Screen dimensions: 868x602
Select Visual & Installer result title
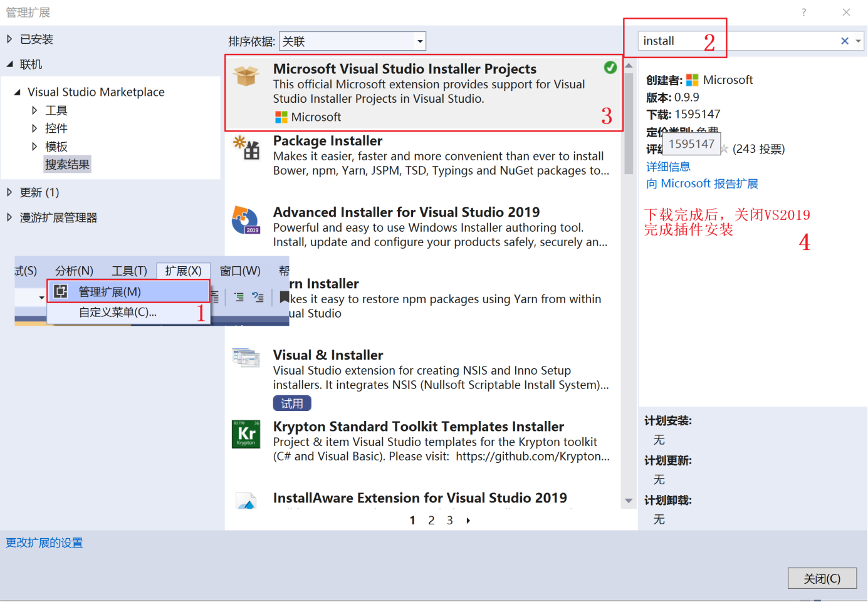(x=328, y=355)
